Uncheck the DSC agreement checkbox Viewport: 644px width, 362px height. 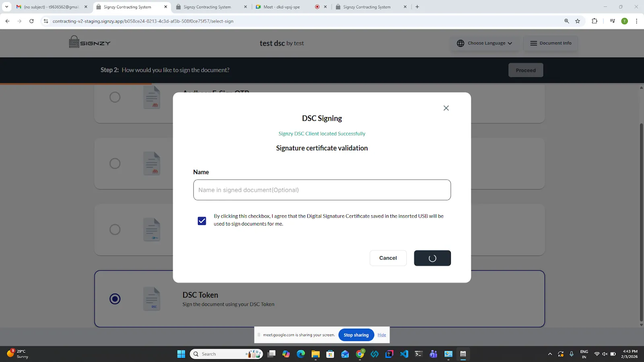click(x=202, y=221)
